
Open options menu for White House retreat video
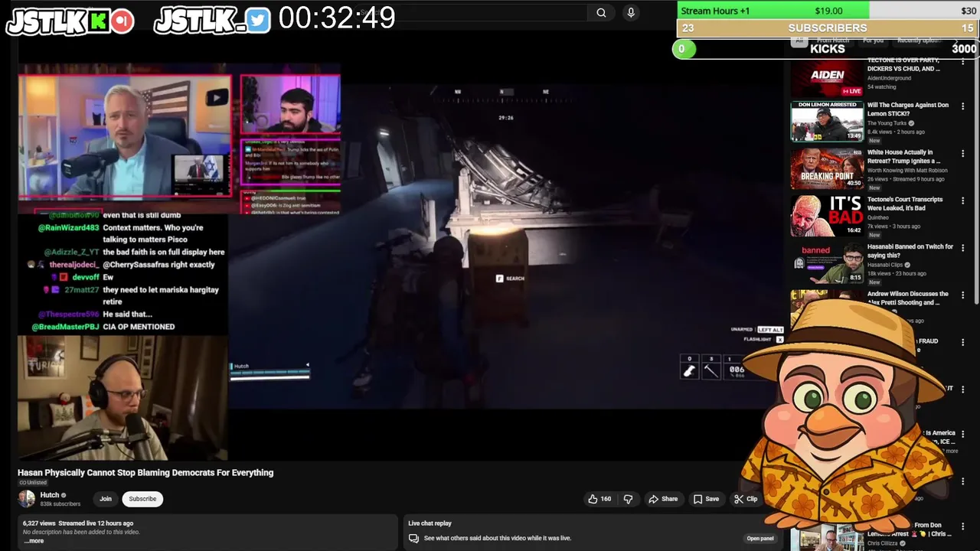(x=963, y=154)
